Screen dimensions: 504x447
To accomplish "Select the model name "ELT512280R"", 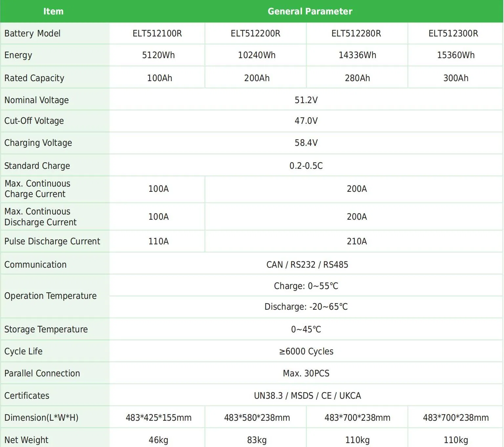I will [356, 34].
